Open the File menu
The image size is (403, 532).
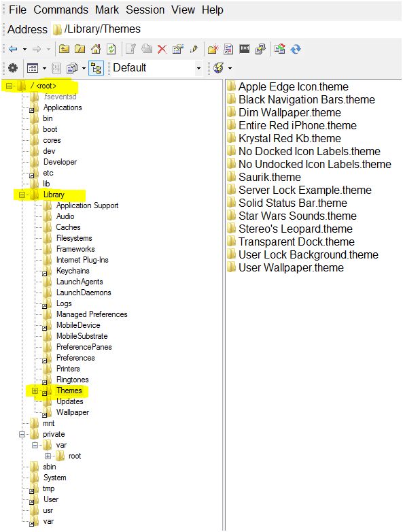18,10
